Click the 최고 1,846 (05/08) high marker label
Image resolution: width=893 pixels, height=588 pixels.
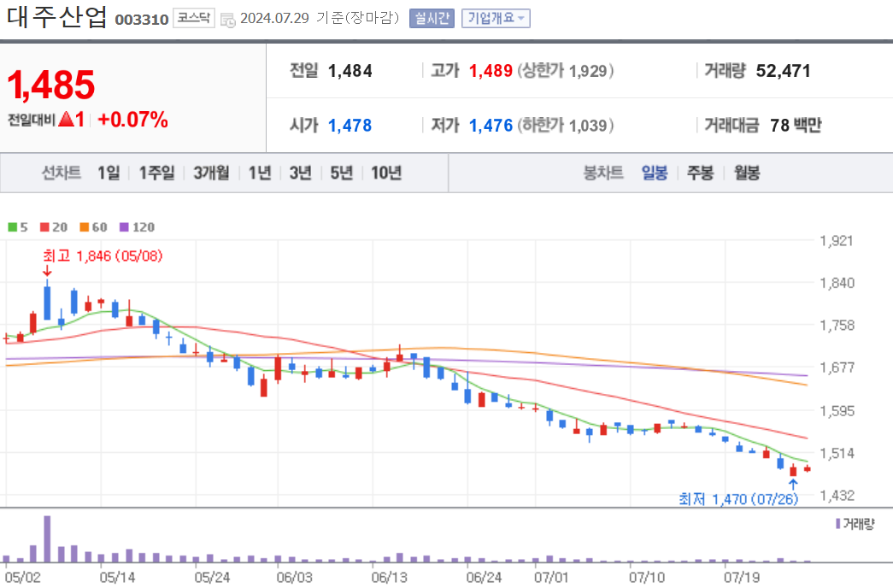tap(103, 256)
